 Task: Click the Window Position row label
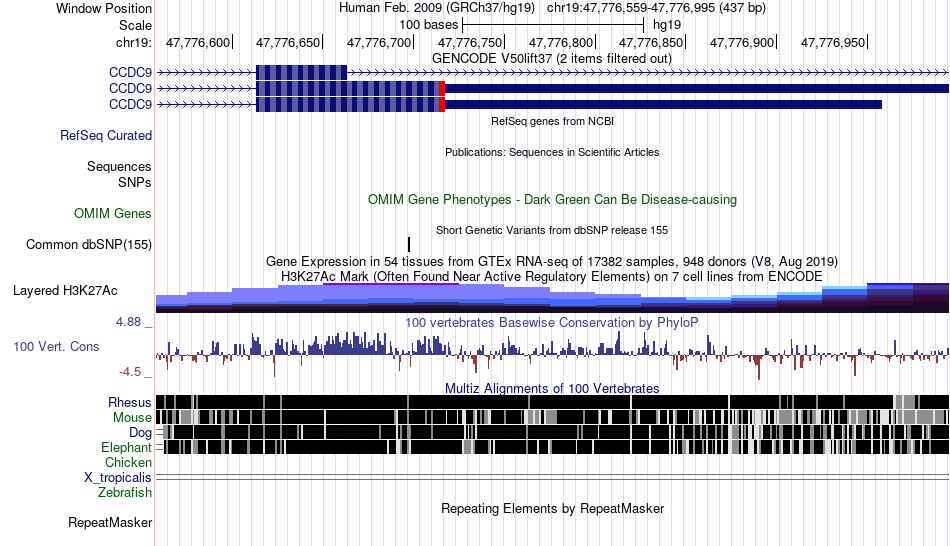104,8
